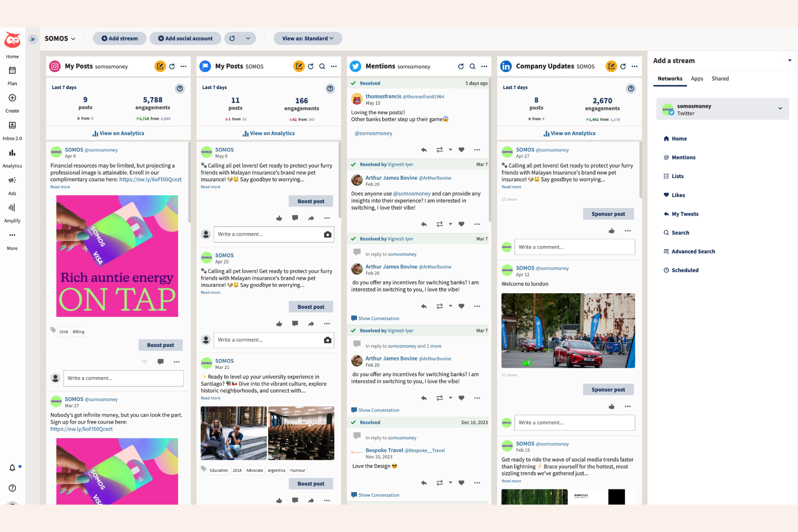Open Rich auntie energy image thumbnail
The height and width of the screenshot is (532, 798).
[117, 256]
